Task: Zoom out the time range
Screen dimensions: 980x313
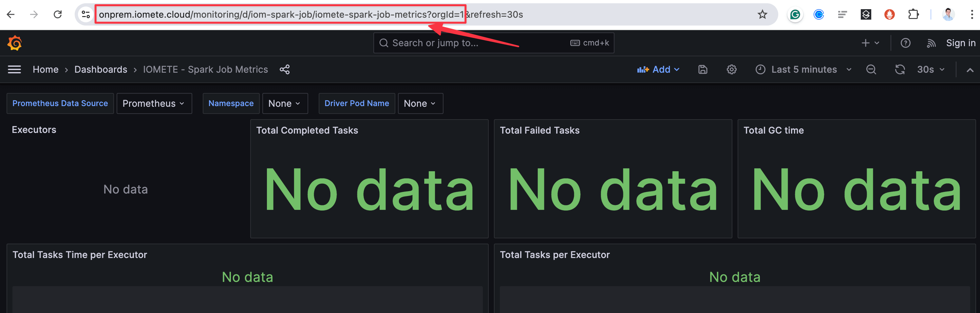Action: click(871, 70)
